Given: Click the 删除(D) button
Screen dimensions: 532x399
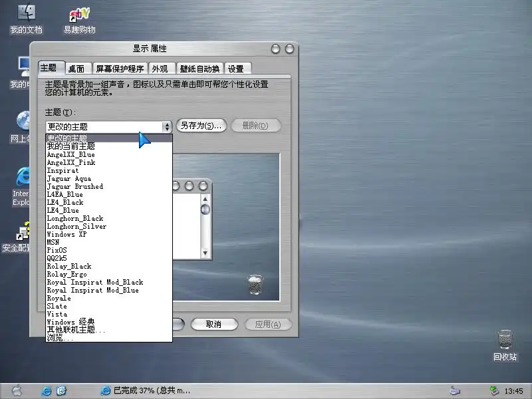Looking at the screenshot, I should point(255,126).
